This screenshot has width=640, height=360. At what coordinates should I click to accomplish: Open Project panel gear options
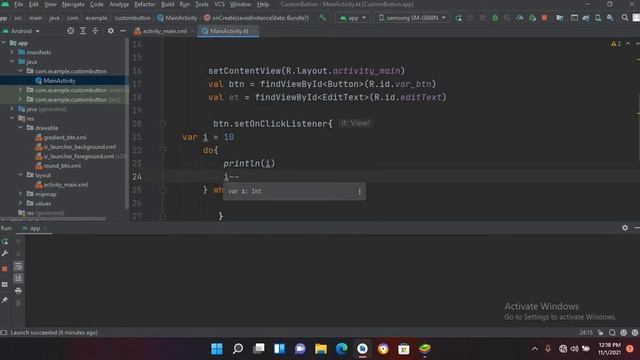[111, 31]
